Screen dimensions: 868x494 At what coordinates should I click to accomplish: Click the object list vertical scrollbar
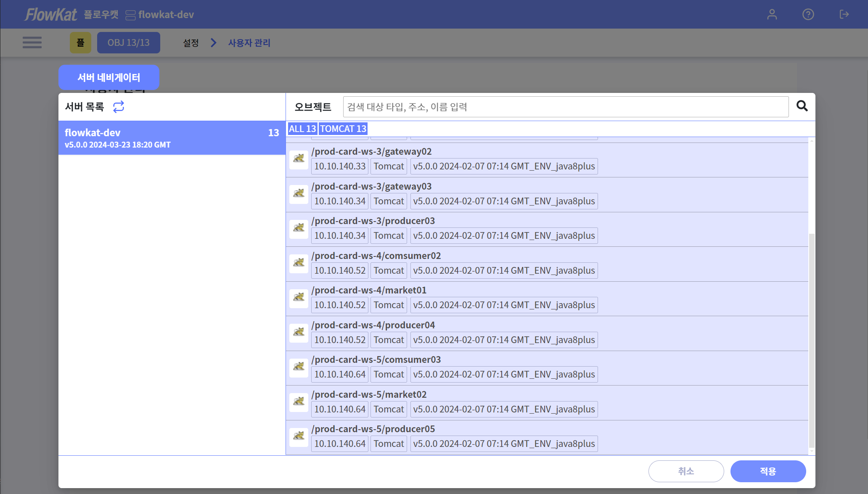pos(812,341)
